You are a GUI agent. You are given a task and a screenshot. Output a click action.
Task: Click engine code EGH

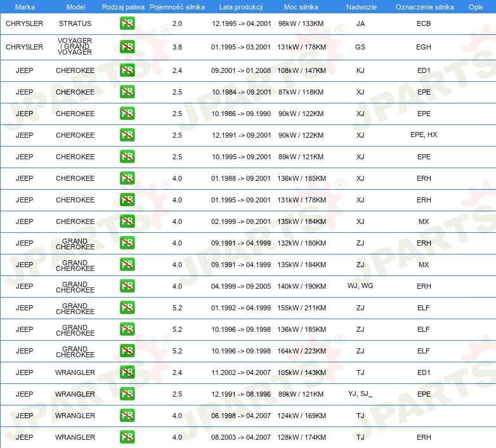point(424,47)
